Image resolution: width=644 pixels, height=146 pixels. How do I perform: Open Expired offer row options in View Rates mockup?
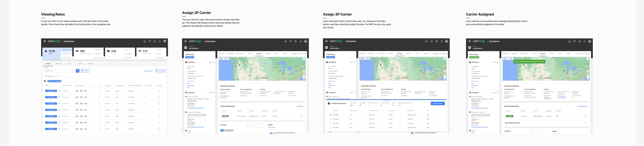301,116
